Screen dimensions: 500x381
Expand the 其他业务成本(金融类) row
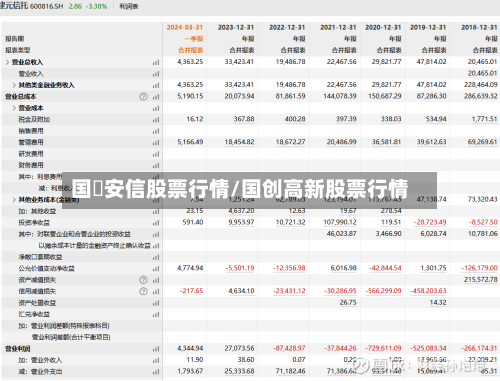tap(14, 200)
